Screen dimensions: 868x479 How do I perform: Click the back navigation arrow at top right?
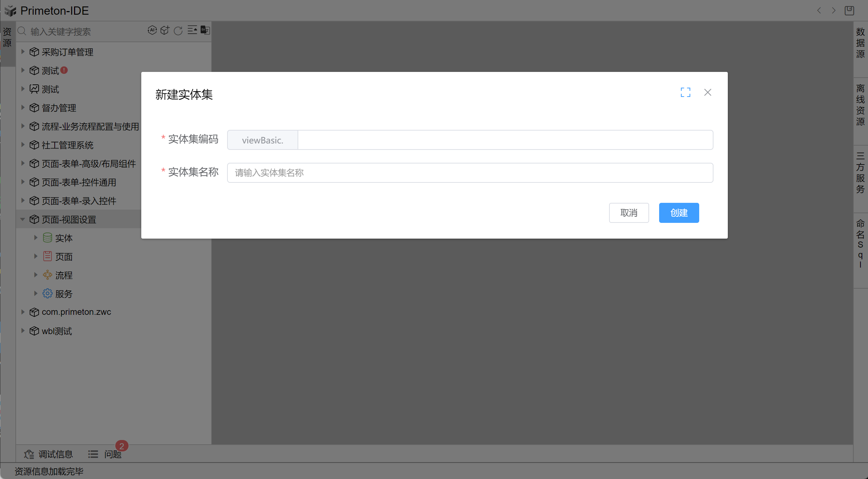tap(819, 10)
